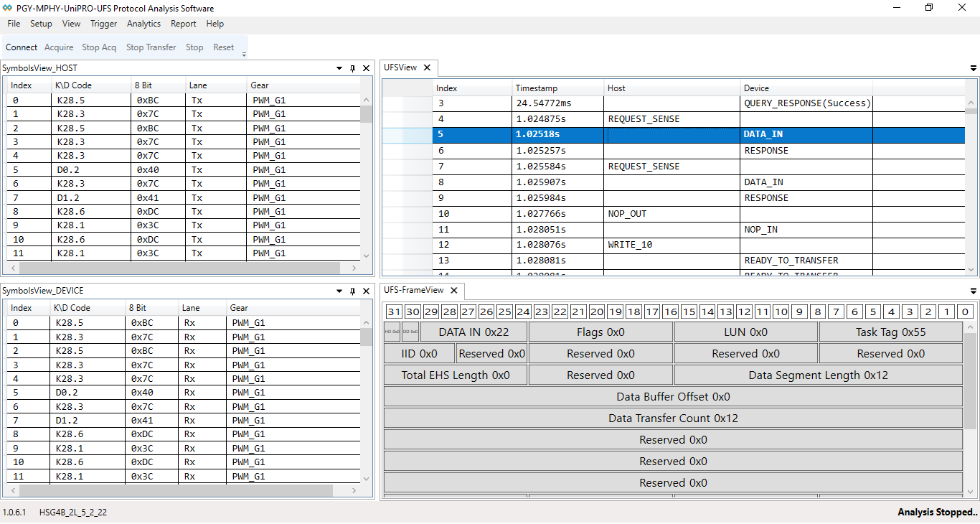
Task: Close the SymbolsView_DEVICE panel with its X icon
Action: point(366,290)
